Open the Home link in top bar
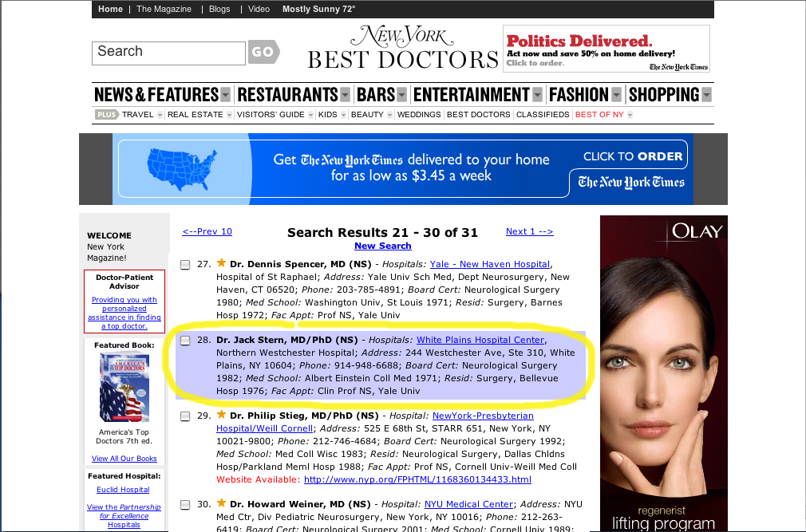The width and height of the screenshot is (806, 532). coord(110,10)
